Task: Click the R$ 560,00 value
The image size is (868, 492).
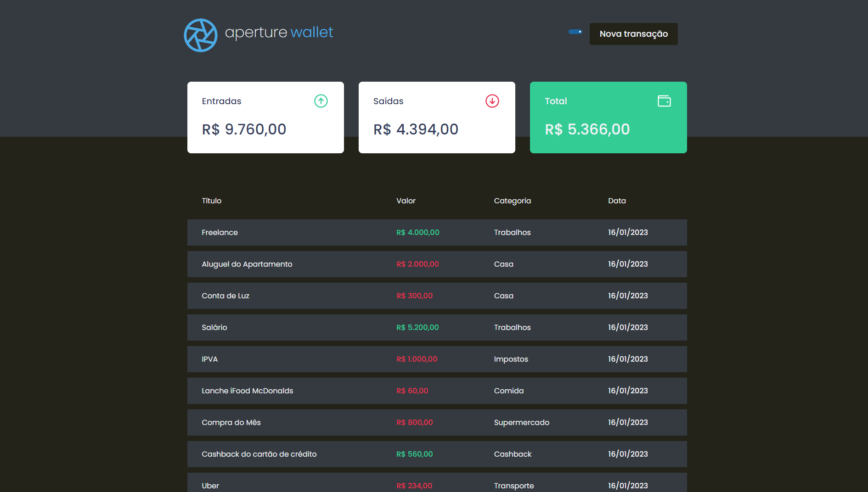Action: click(415, 454)
